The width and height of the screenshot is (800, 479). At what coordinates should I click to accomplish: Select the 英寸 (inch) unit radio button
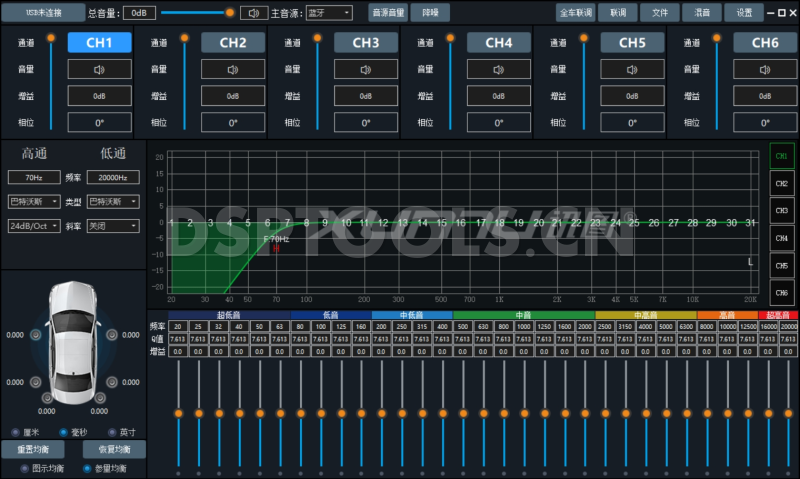[111, 432]
